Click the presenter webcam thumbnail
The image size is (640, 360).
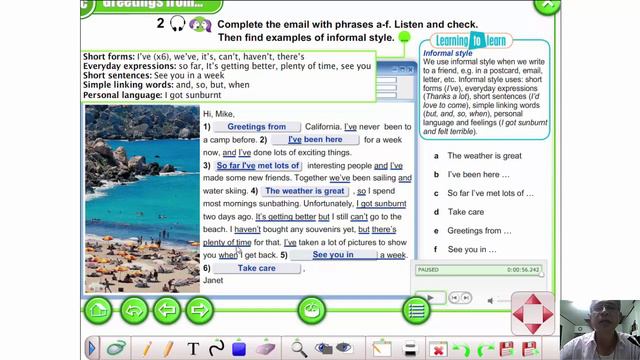tap(600, 330)
